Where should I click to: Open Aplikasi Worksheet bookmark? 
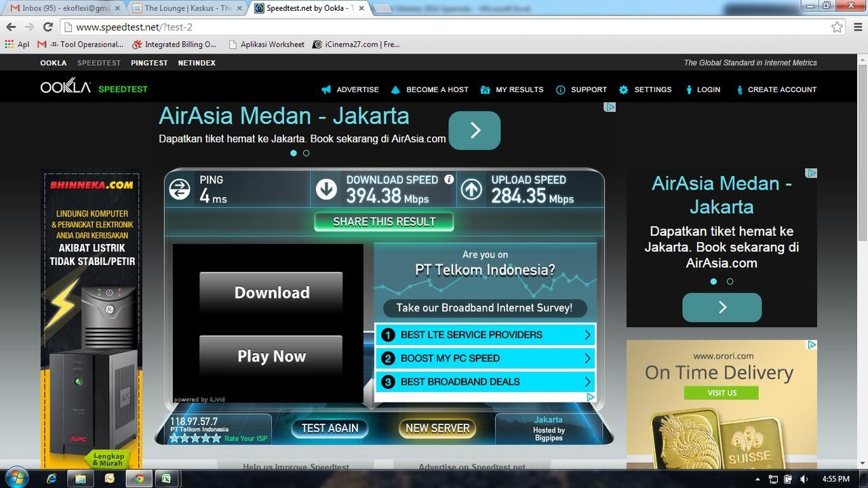[x=267, y=44]
